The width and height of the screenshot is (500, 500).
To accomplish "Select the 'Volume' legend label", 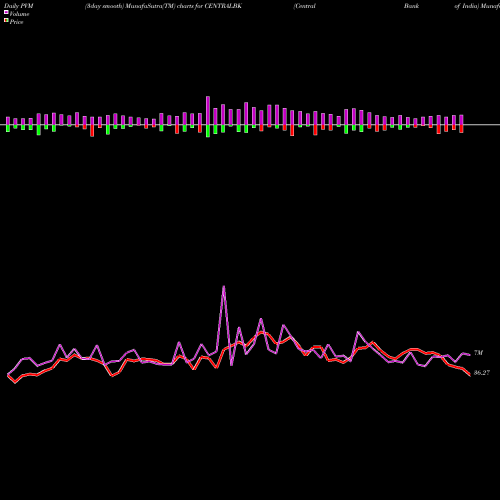I will tap(19, 14).
